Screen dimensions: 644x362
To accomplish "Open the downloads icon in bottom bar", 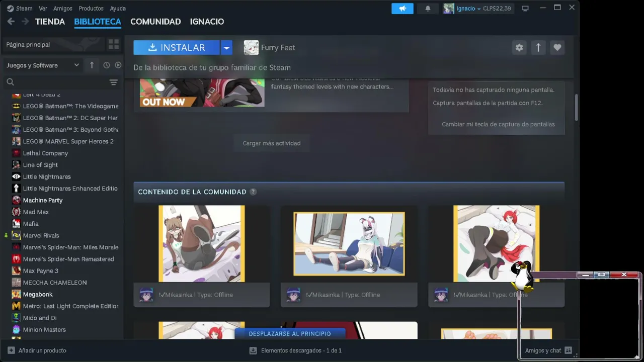I will pos(253,350).
